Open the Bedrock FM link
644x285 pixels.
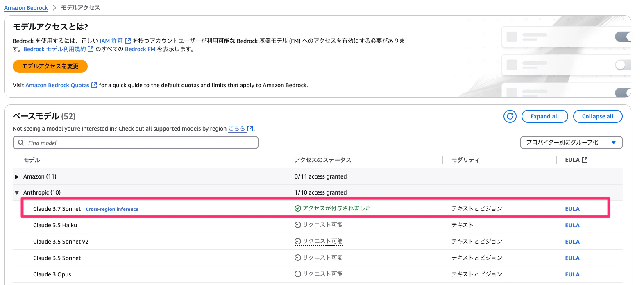coord(140,49)
